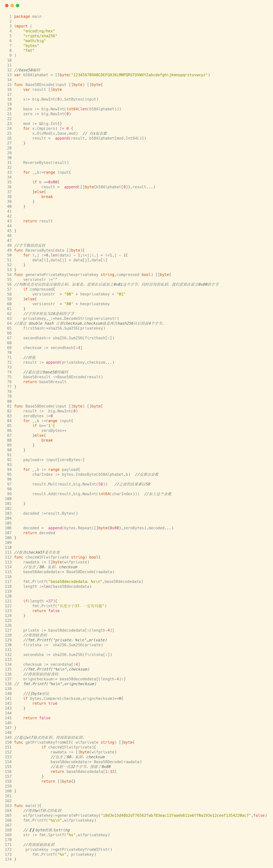273x868 pixels.
Task: Click "bytes.IndexByte(b58Alphabet,b)" on line 95
Action: pos(96,474)
